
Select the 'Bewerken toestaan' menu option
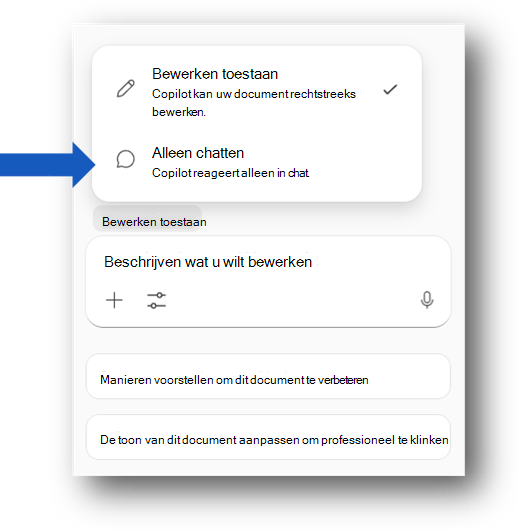(257, 92)
